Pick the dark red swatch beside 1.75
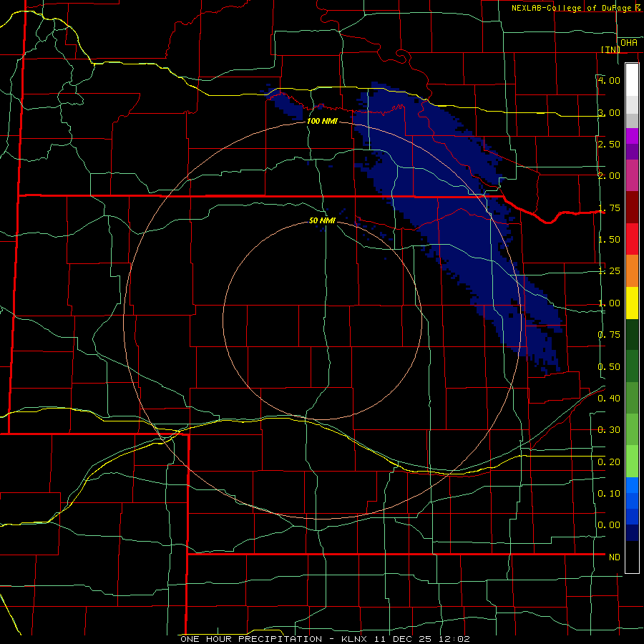644x644 pixels. tap(632, 207)
